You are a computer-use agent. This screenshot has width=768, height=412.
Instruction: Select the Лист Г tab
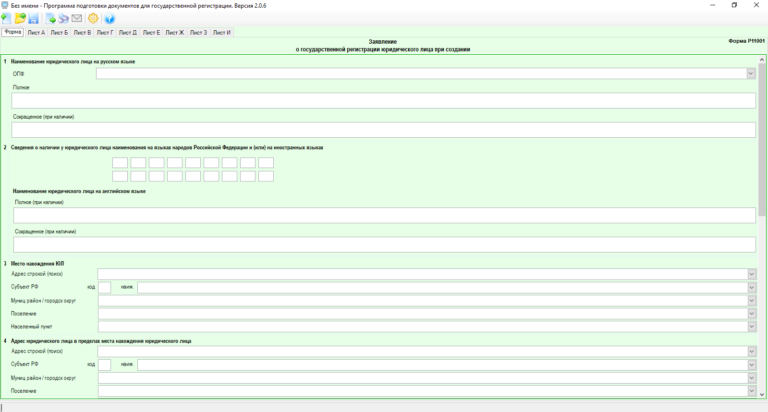[105, 33]
